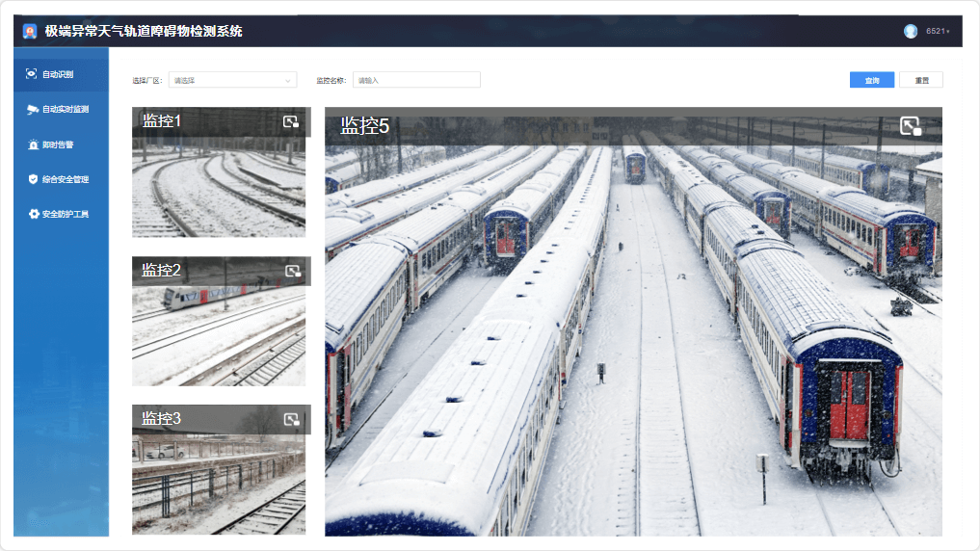Click the resize icon on the 监控5 main view
Screen dimensions: 980x551
point(911,126)
